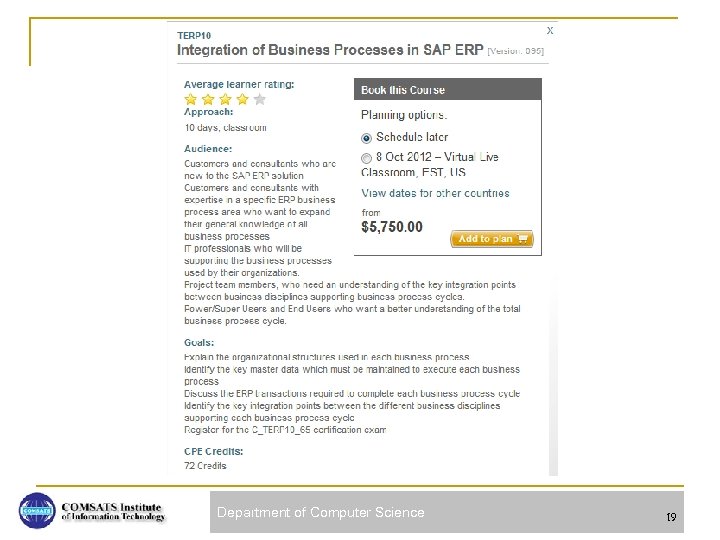
Task: Click the slide number 19
Action: point(672,516)
